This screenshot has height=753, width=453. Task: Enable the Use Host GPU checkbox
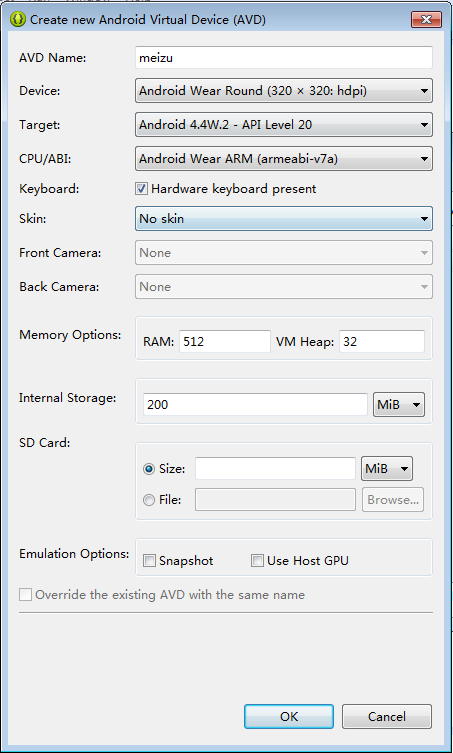tap(257, 560)
